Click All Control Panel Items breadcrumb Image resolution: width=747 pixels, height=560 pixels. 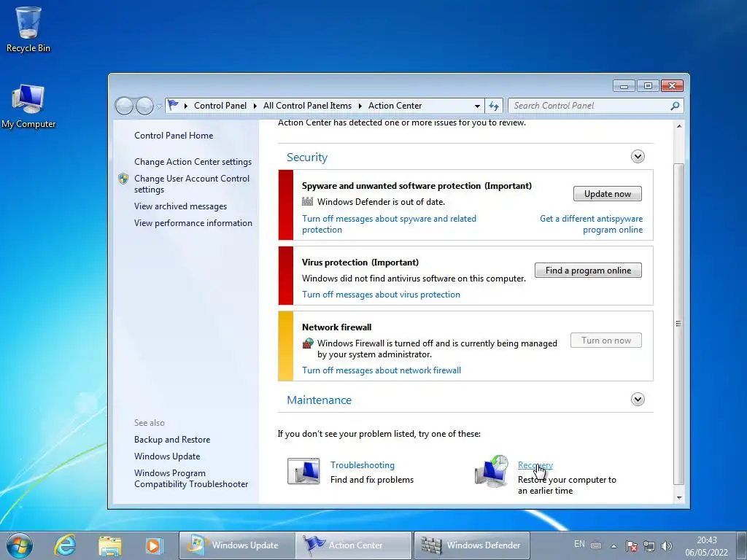coord(307,106)
